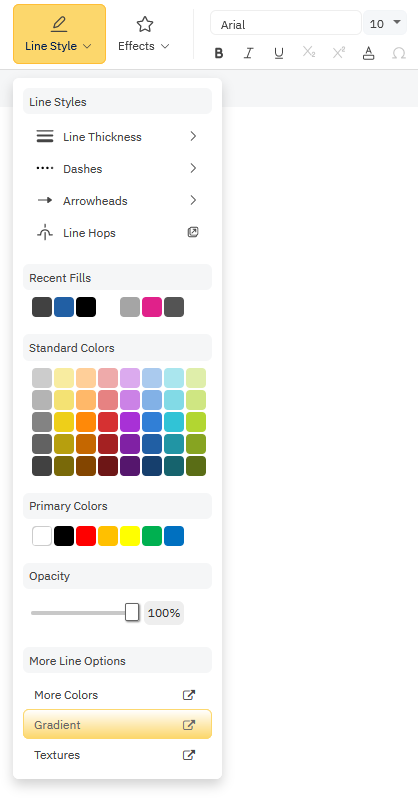This screenshot has height=805, width=418.
Task: Click More Colors option
Action: [117, 695]
